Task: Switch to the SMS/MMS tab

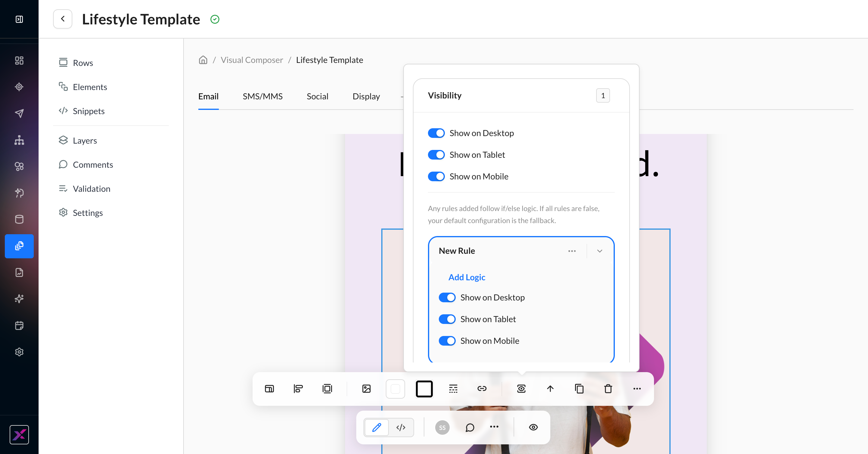Action: pyautogui.click(x=263, y=97)
